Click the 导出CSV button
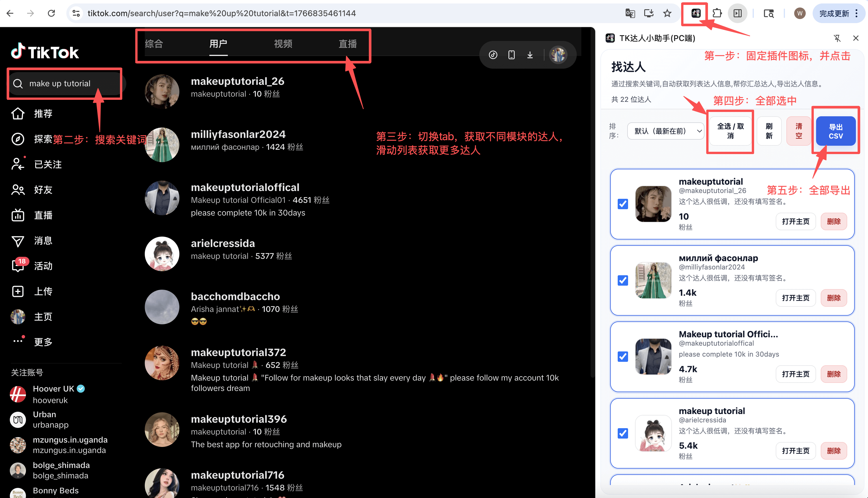The height and width of the screenshot is (498, 868). (x=835, y=131)
